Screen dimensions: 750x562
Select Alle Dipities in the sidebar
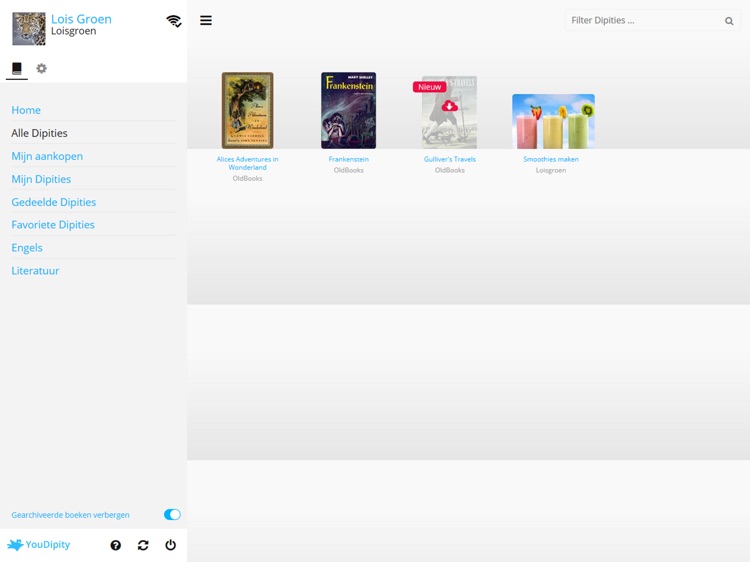pos(39,133)
